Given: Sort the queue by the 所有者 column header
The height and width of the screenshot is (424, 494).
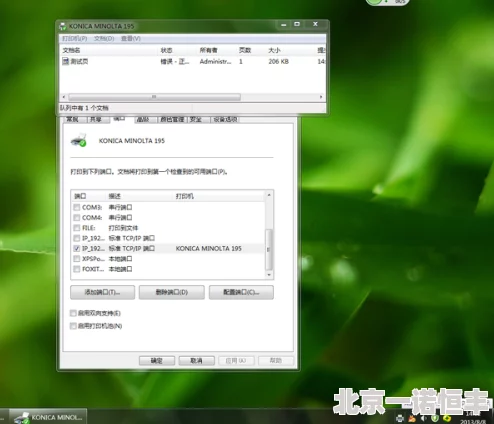Looking at the screenshot, I should click(x=216, y=50).
